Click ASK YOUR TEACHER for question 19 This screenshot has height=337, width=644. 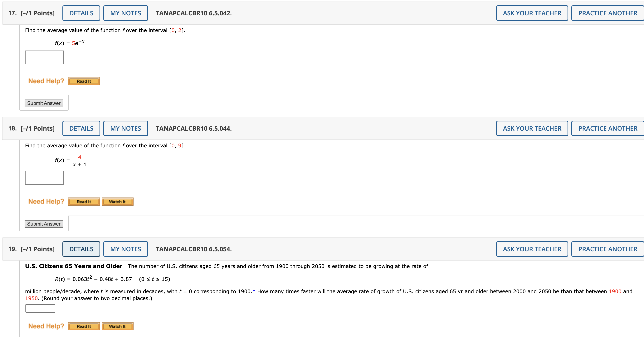(x=532, y=249)
